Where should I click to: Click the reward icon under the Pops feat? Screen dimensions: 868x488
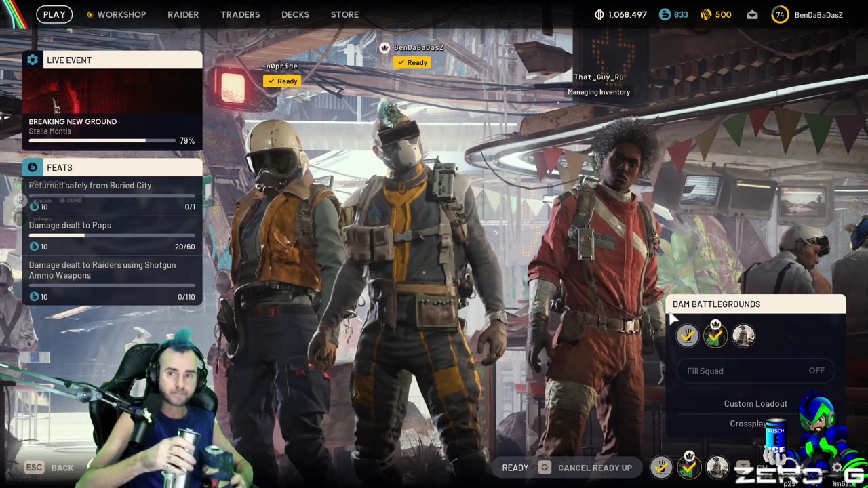34,247
